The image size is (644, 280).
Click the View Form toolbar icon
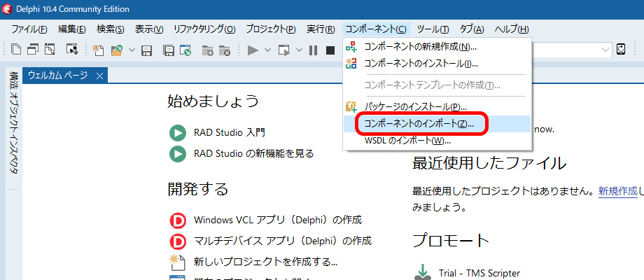33,50
